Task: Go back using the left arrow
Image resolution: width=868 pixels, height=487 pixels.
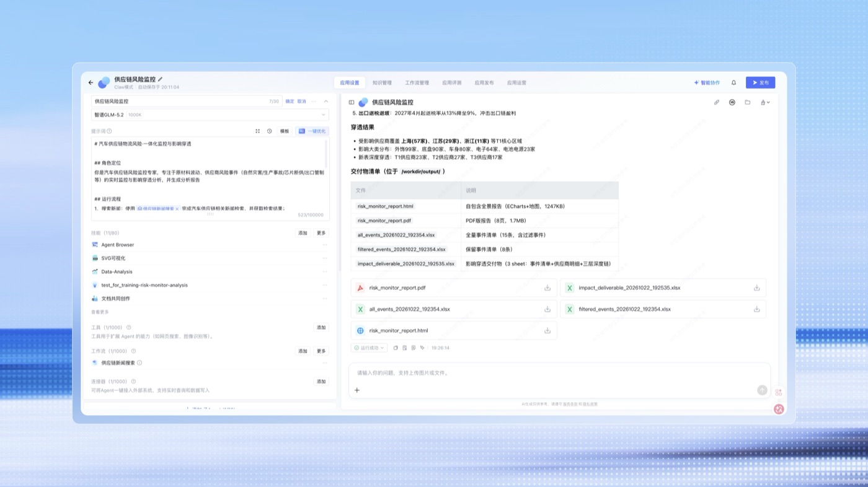Action: (x=91, y=82)
